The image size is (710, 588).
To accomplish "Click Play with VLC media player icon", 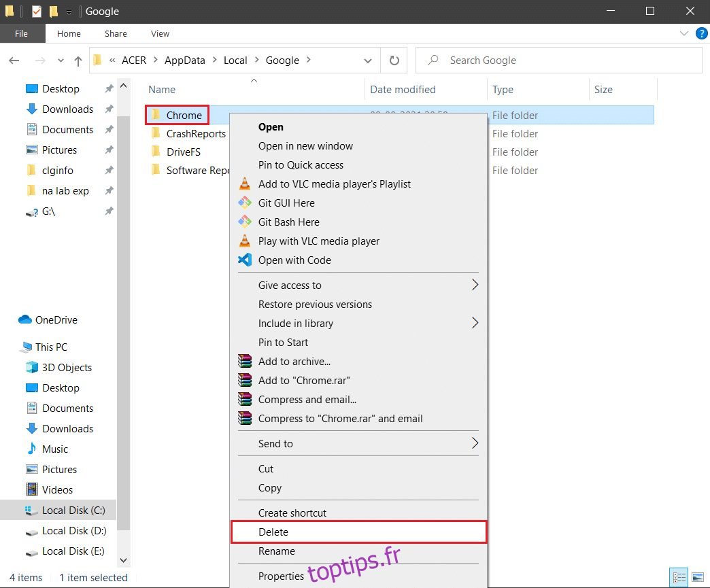I will tap(245, 241).
